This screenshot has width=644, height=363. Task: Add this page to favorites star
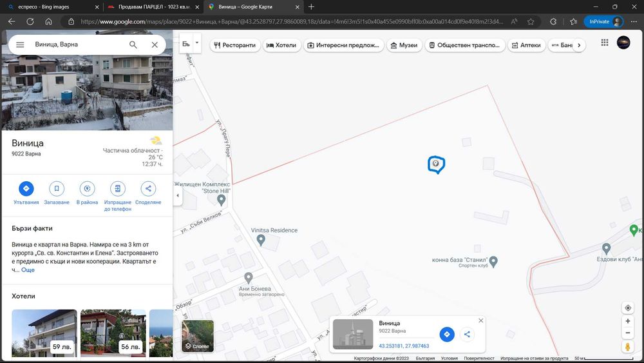click(x=531, y=21)
